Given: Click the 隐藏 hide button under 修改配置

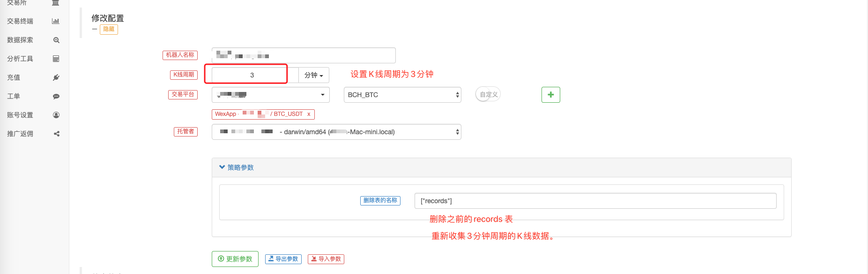Looking at the screenshot, I should (109, 29).
